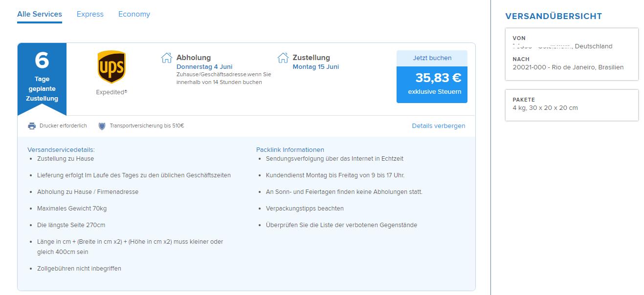This screenshot has height=295, width=644.
Task: Click the verbotenen Gegenstände list item
Action: [x=341, y=225]
